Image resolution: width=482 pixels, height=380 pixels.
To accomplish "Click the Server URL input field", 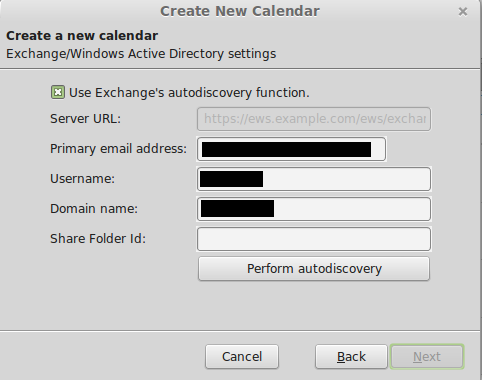I will point(314,119).
